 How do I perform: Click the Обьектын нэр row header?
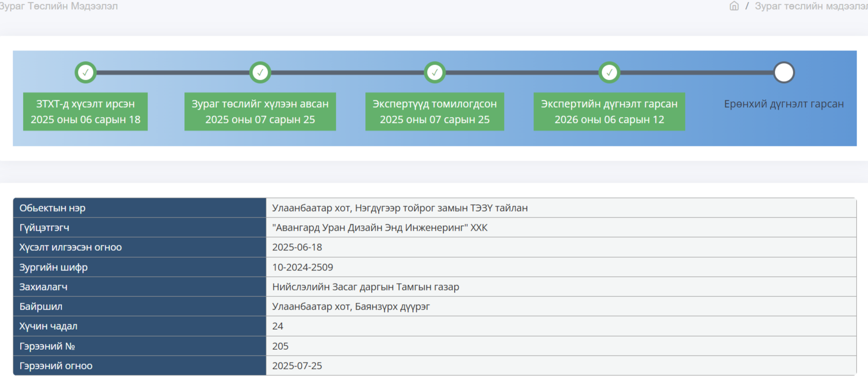[x=140, y=208]
